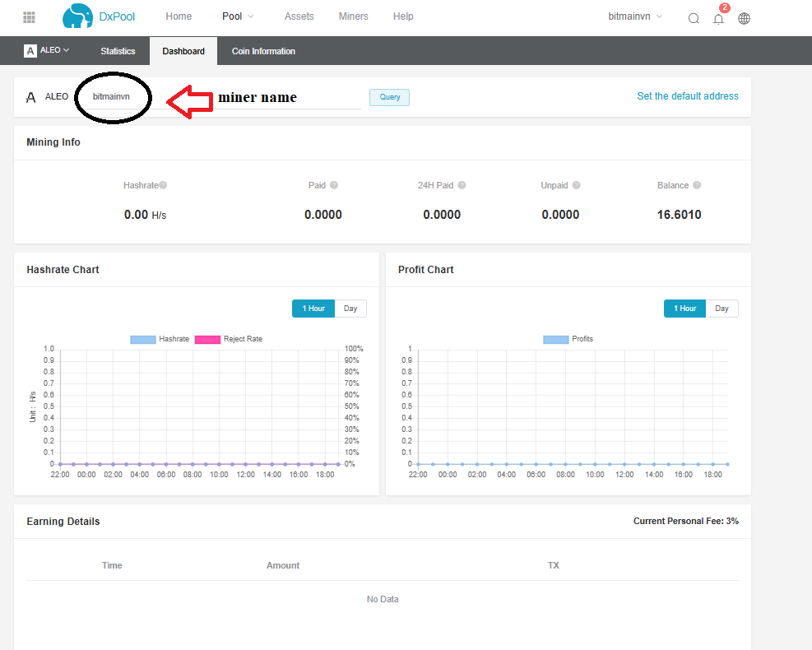Screen dimensions: 812x650
Task: Click the Query button
Action: pos(389,97)
